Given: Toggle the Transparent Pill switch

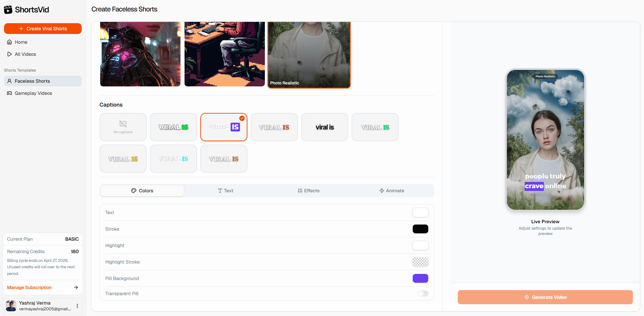Looking at the screenshot, I should click(x=423, y=293).
